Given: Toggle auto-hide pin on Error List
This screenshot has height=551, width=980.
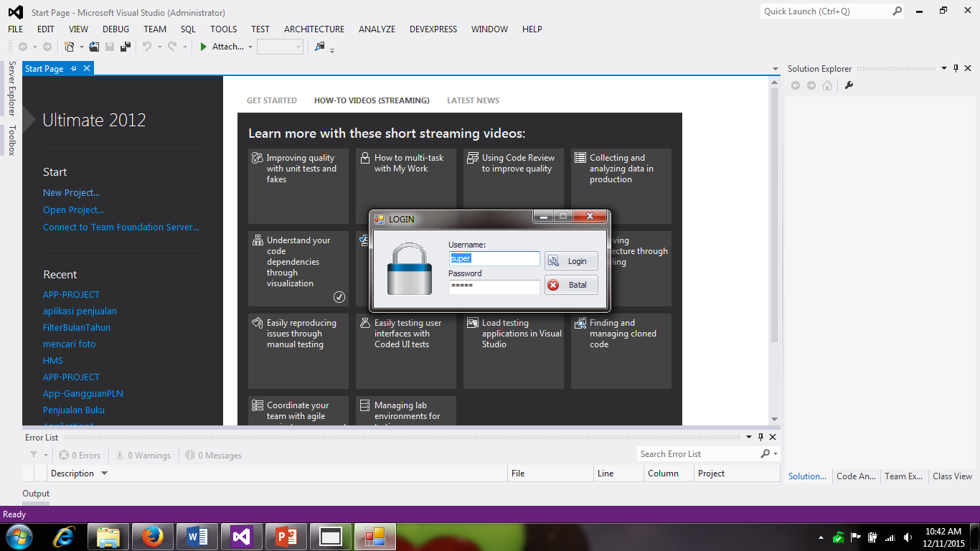Looking at the screenshot, I should pyautogui.click(x=760, y=436).
